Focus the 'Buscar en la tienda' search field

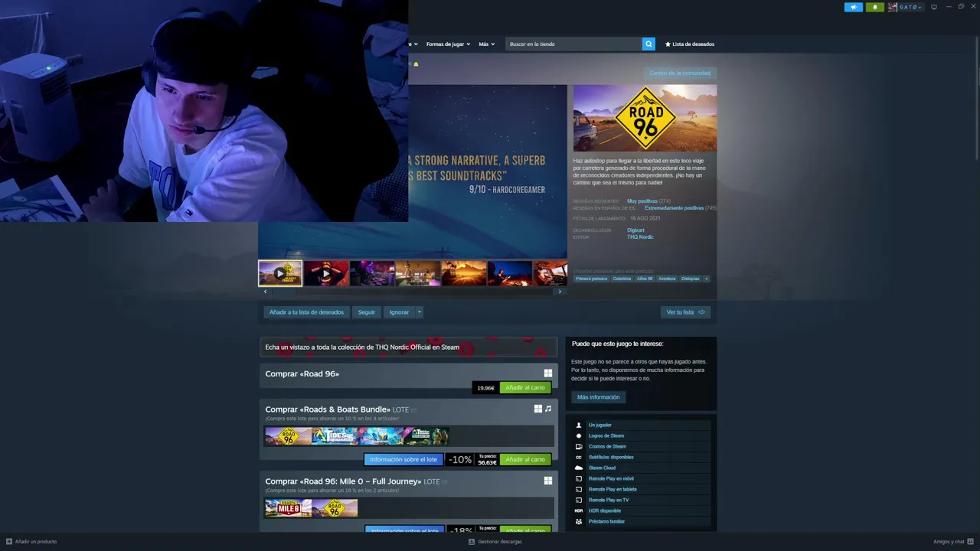click(x=573, y=44)
